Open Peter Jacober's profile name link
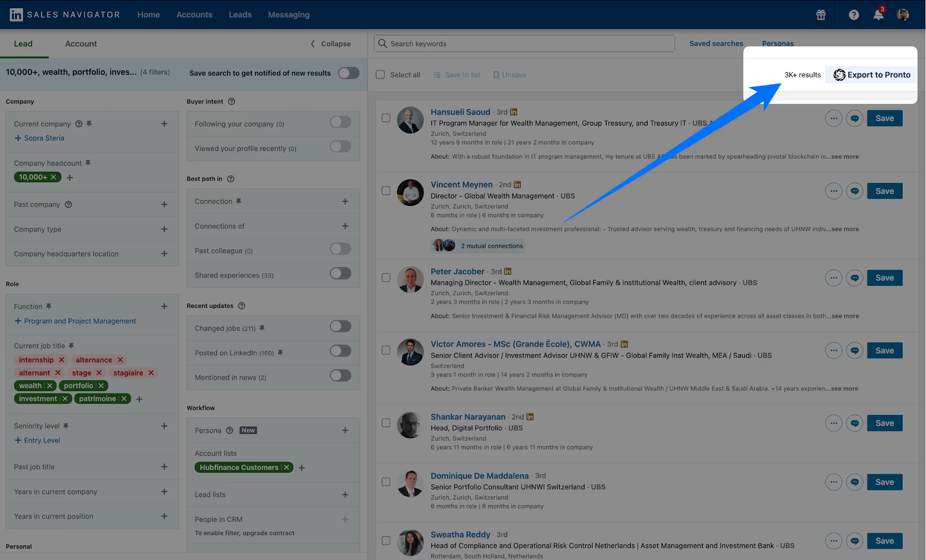This screenshot has width=926, height=560. pos(457,272)
